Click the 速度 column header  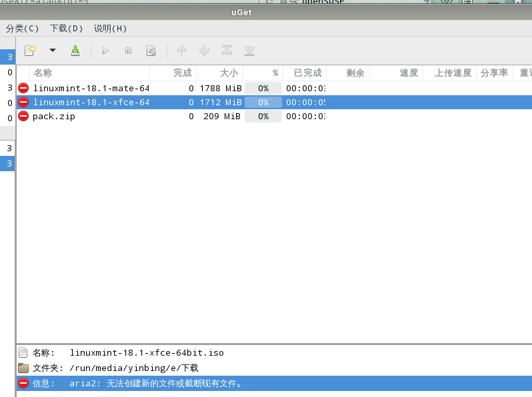[x=396, y=73]
